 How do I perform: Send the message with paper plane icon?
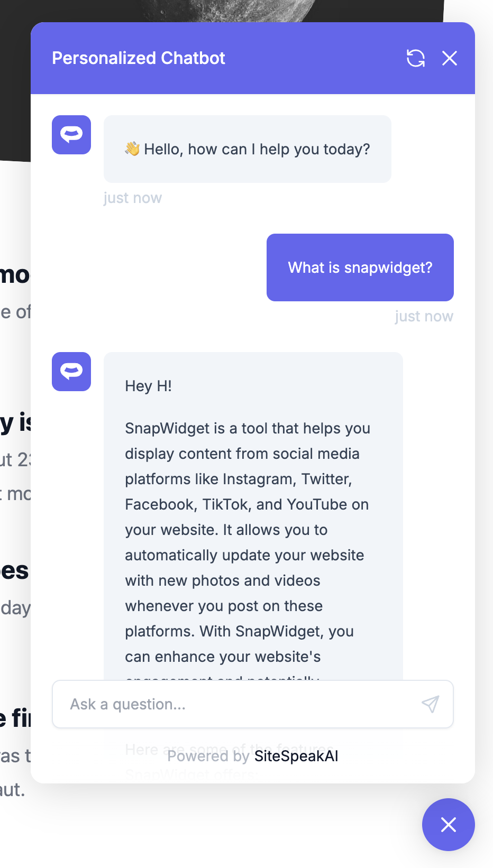click(430, 704)
